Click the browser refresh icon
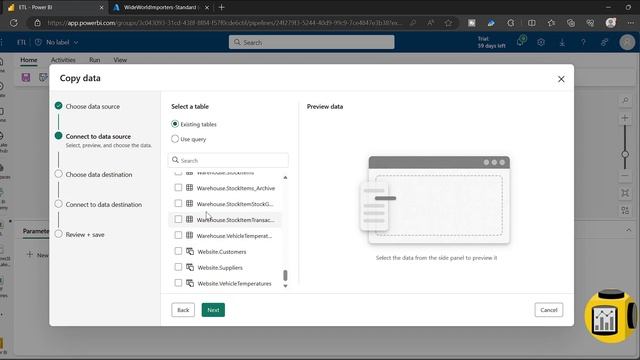This screenshot has height=360, width=640. point(14,23)
